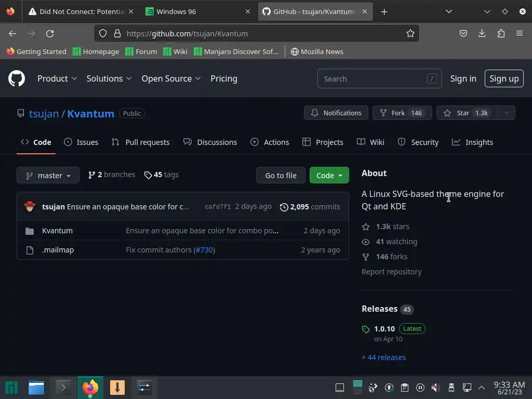Star the Kvantum repository
Image resolution: width=532 pixels, height=399 pixels.
(467, 113)
